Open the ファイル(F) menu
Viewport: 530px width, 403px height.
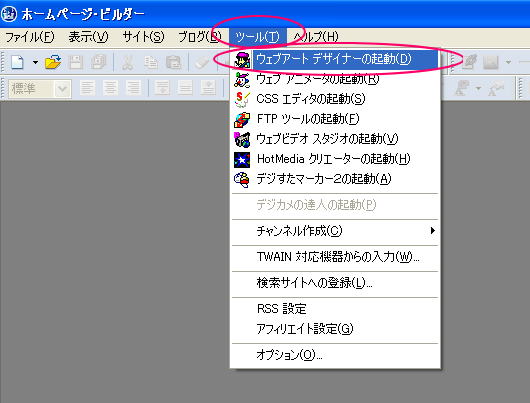pyautogui.click(x=30, y=37)
